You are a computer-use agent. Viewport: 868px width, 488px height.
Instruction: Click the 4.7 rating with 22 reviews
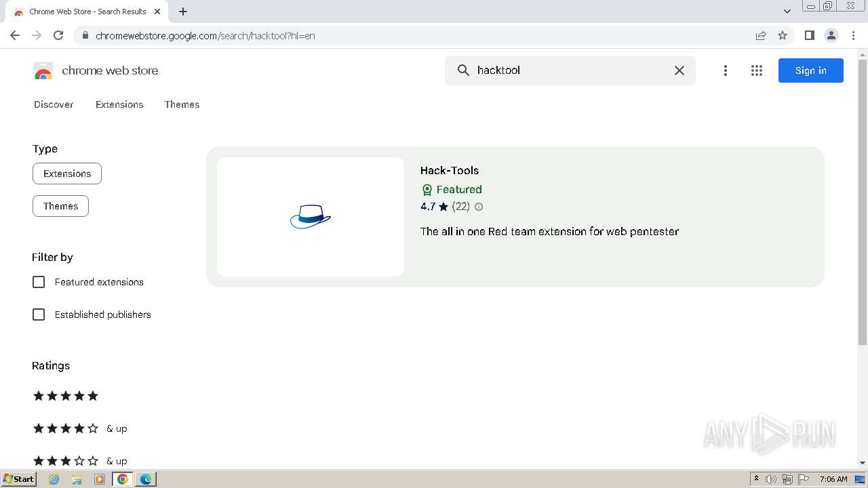click(445, 207)
